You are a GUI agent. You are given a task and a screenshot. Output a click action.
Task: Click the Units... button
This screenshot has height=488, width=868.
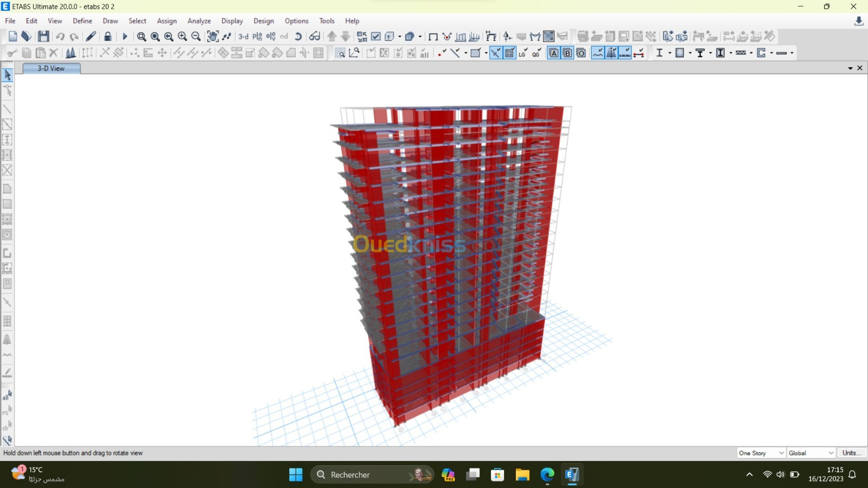coord(852,453)
